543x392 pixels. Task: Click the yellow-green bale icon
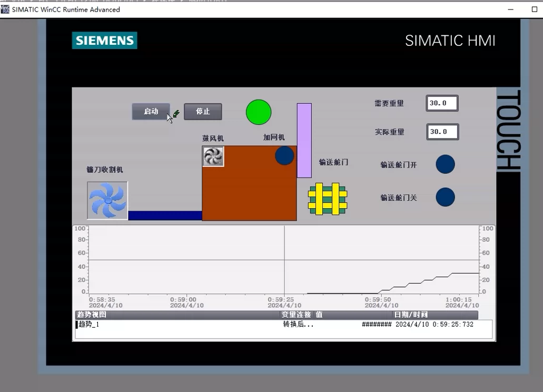pyautogui.click(x=328, y=199)
